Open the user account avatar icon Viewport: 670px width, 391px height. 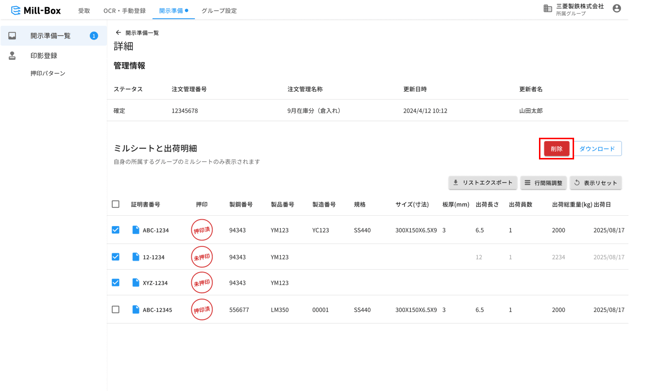pos(617,9)
